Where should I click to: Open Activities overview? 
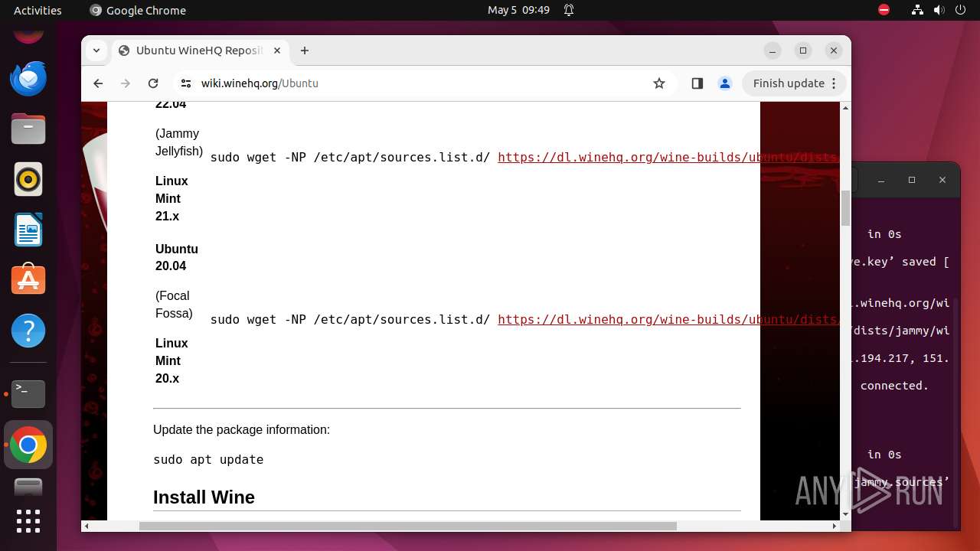(x=38, y=10)
